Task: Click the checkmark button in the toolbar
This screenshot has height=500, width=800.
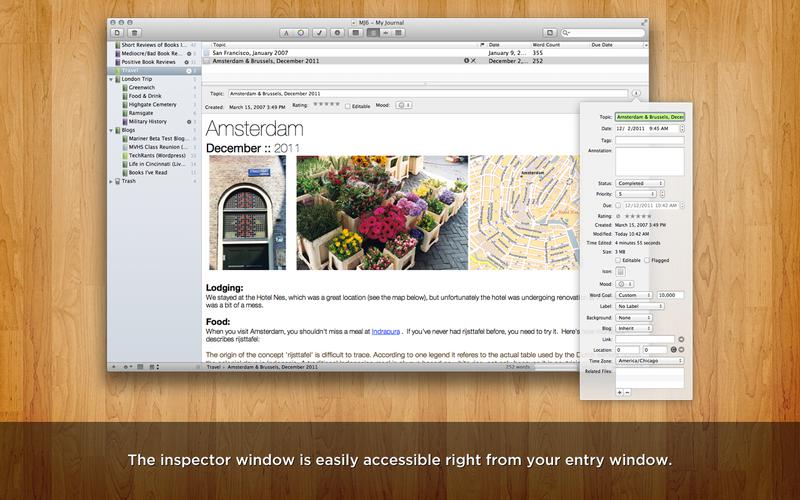Action: pyautogui.click(x=320, y=32)
